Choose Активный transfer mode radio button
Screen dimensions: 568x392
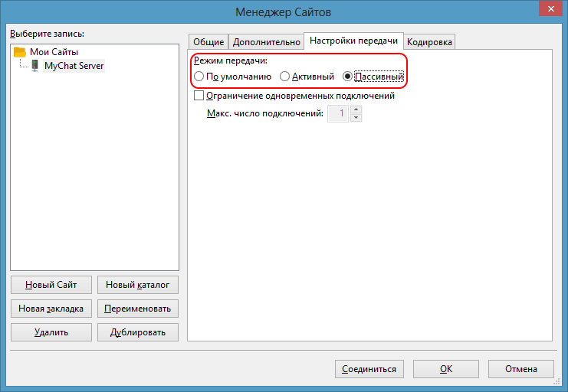coord(285,77)
